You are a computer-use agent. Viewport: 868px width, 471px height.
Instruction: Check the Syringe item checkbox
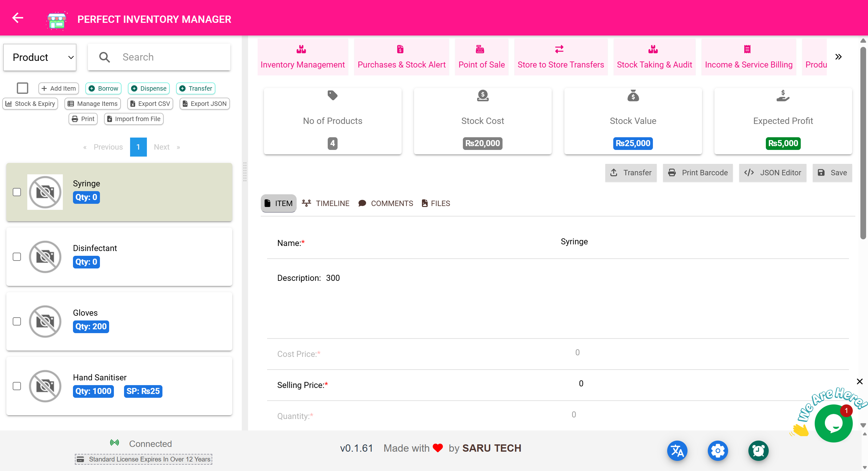(17, 192)
